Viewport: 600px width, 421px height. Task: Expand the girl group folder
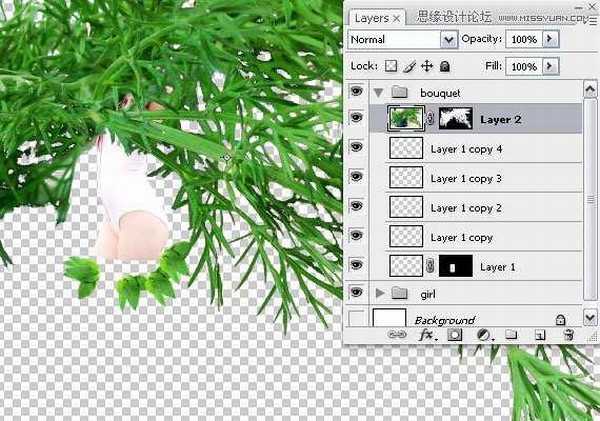380,294
